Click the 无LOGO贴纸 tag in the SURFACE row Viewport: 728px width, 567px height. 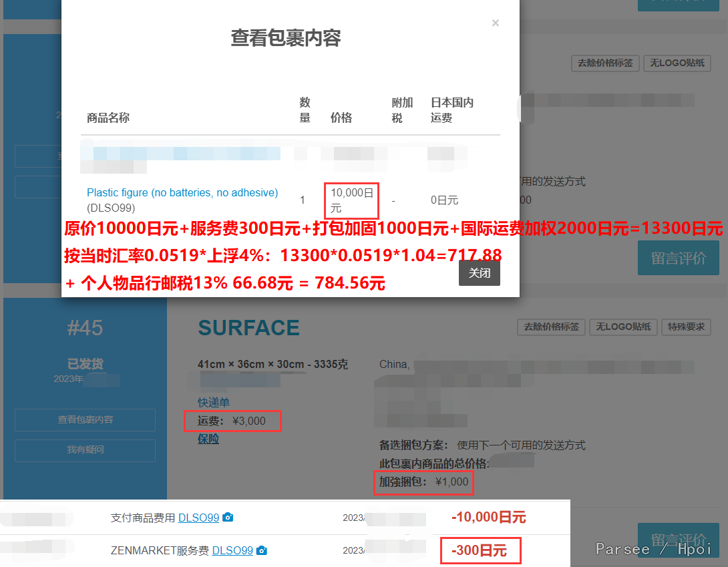point(623,327)
